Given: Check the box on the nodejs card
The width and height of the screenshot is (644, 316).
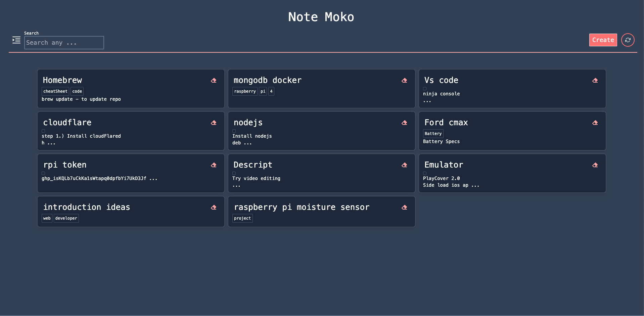Looking at the screenshot, I should (234, 131).
